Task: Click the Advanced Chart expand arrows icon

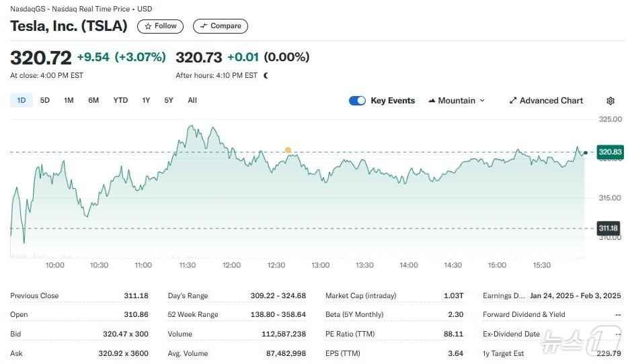Action: (513, 101)
